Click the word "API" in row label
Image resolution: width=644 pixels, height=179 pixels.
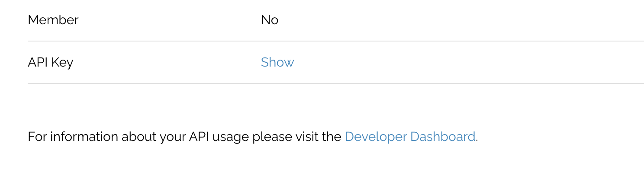(x=38, y=62)
